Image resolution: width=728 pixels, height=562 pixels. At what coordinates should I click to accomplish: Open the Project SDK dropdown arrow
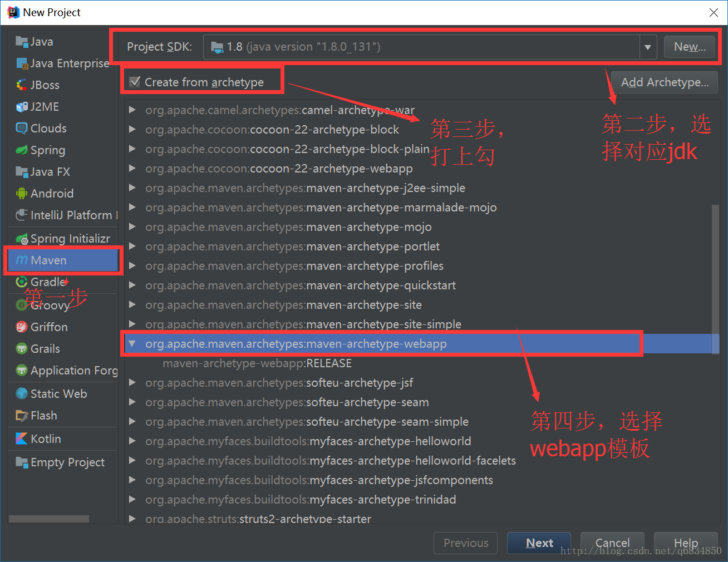click(x=648, y=47)
